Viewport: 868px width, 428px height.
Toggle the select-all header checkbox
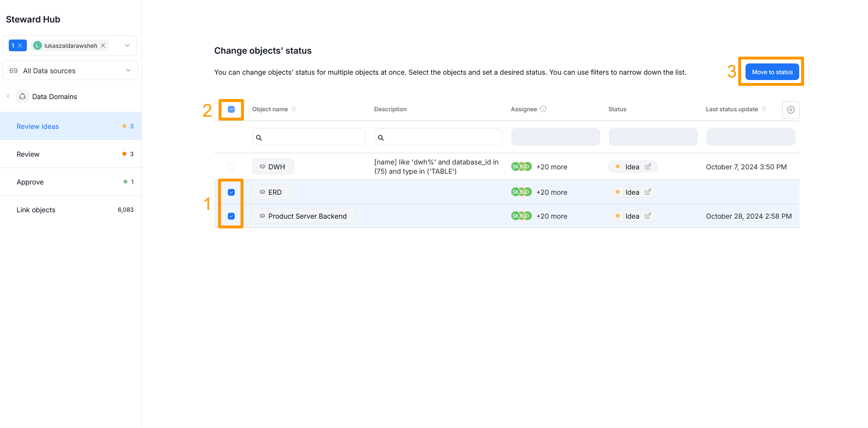coord(231,109)
